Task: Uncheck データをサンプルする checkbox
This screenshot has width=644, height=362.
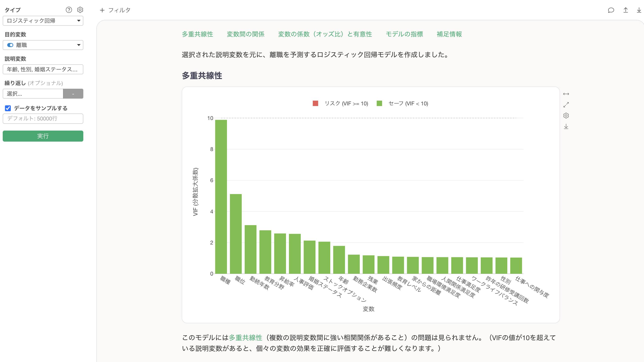Action: [8, 108]
